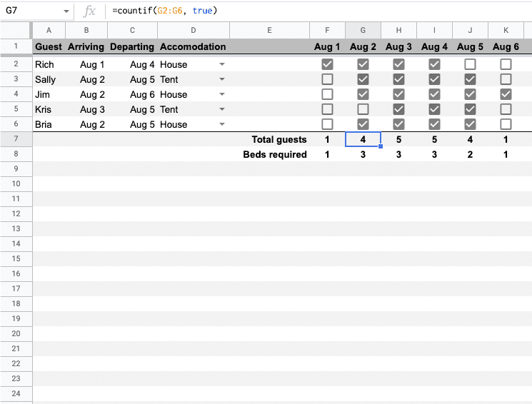Open Bria's House accommodation dropdown
Image resolution: width=532 pixels, height=404 pixels.
(x=221, y=124)
